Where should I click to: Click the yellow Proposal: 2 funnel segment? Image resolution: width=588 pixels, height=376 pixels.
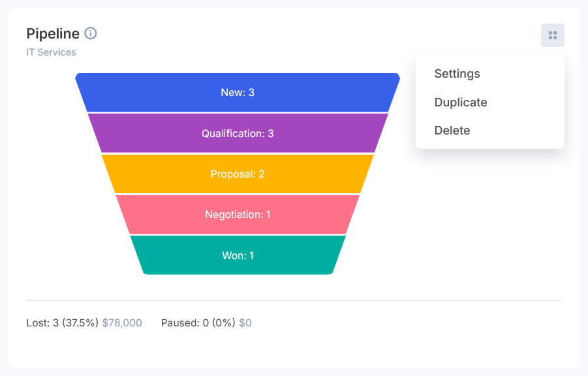point(238,174)
